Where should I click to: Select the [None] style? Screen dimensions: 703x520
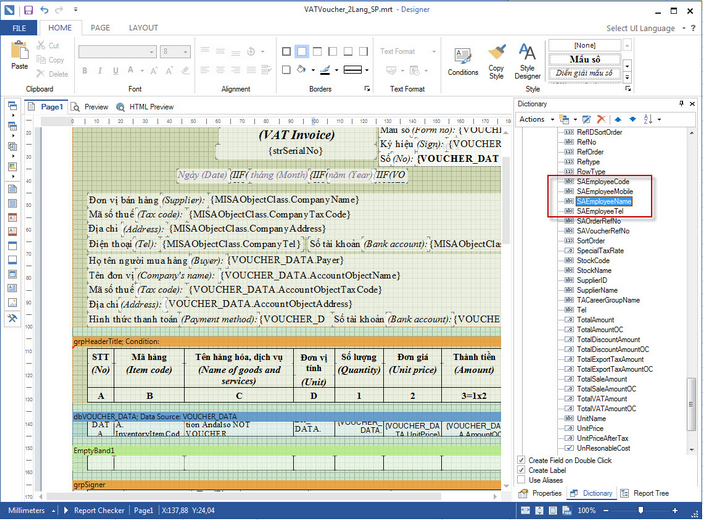click(x=585, y=45)
